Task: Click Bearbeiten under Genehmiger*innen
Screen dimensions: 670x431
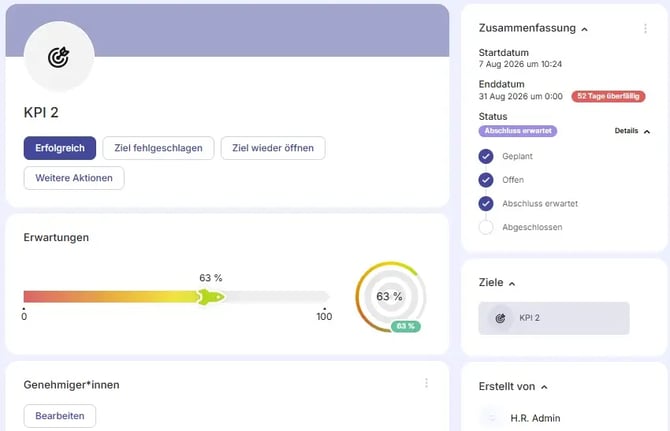Action: pyautogui.click(x=60, y=416)
